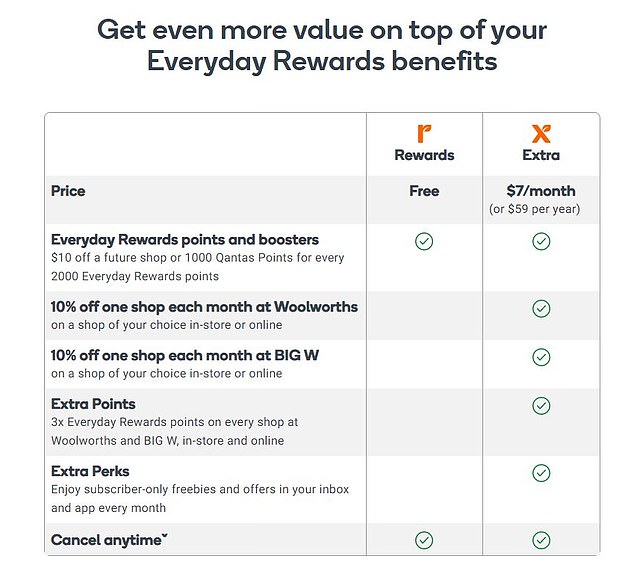Click 'Everyday Rewards points and boosters' row title

click(185, 240)
